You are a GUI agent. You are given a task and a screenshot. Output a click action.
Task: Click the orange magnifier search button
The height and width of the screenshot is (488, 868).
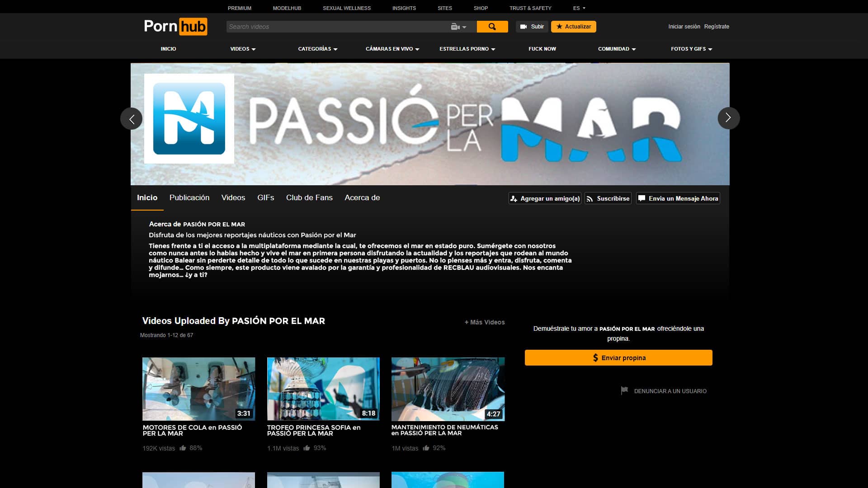pyautogui.click(x=492, y=27)
